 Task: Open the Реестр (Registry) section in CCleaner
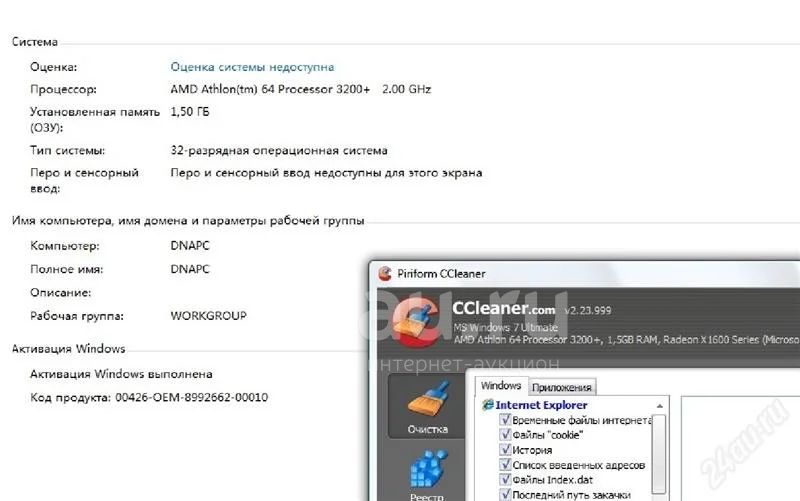click(427, 474)
